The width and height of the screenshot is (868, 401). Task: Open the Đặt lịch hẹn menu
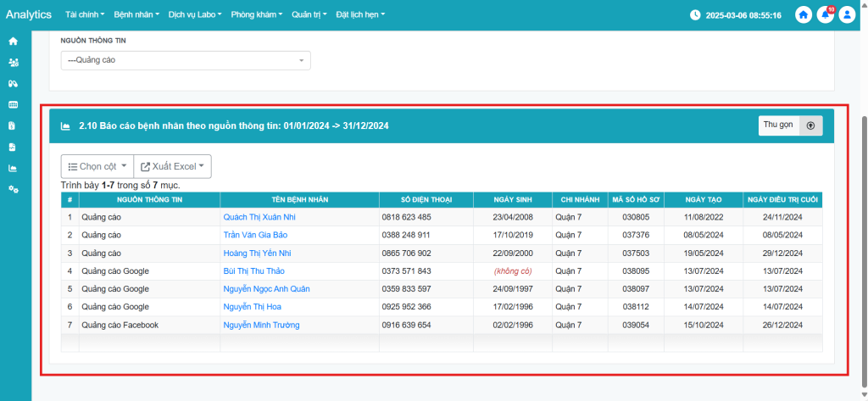click(x=360, y=15)
